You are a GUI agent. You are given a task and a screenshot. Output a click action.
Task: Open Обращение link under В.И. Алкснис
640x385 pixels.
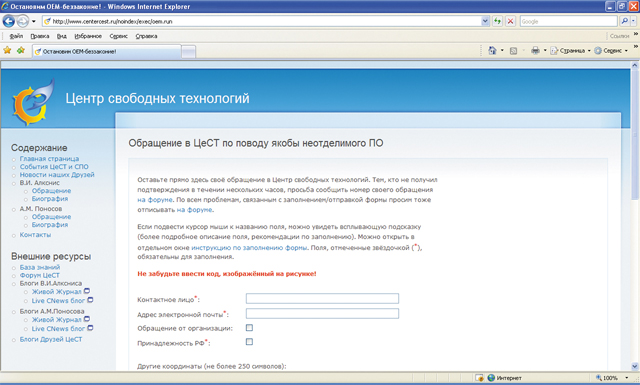(51, 191)
